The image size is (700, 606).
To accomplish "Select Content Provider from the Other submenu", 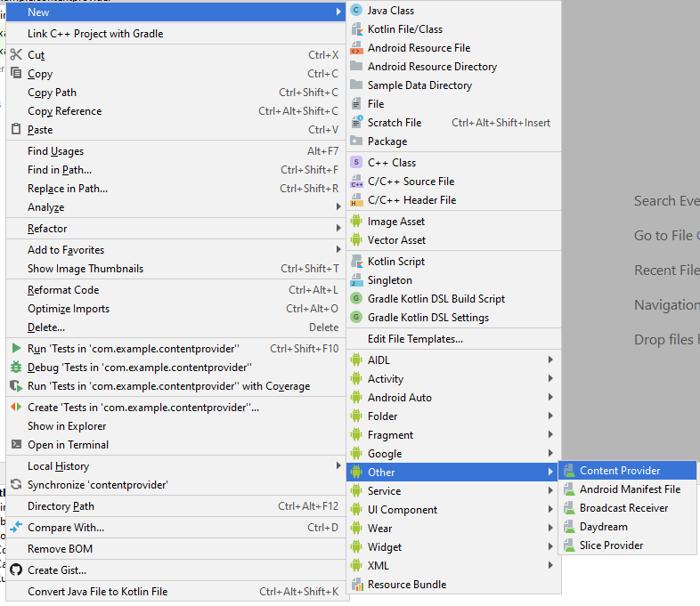I will click(x=619, y=471).
